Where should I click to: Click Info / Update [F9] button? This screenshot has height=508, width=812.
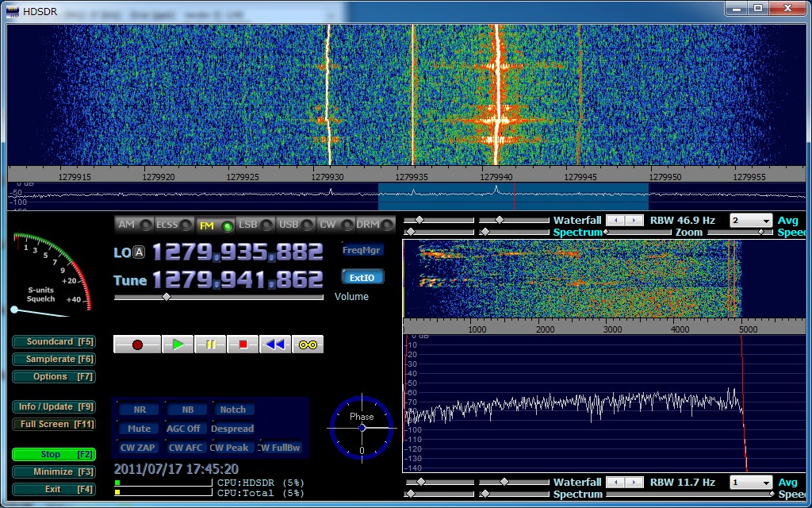[x=54, y=407]
